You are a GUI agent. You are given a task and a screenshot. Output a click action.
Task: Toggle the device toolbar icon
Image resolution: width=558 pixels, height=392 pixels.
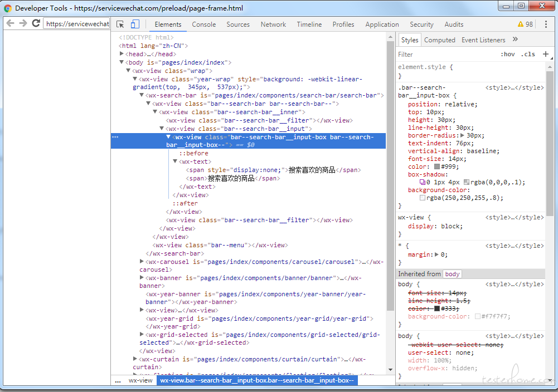(x=135, y=24)
